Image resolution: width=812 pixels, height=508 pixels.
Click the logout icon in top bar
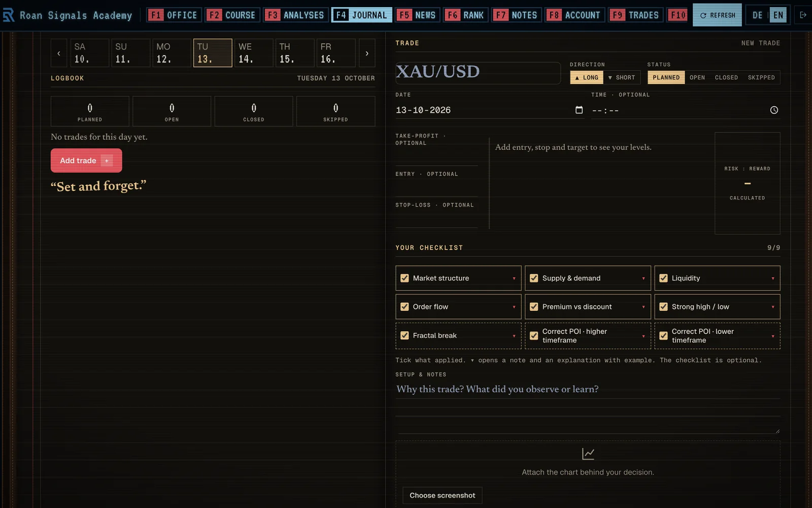point(803,15)
